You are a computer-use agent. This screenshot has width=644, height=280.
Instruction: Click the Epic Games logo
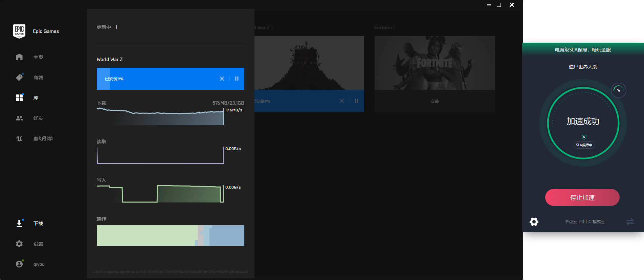(19, 31)
